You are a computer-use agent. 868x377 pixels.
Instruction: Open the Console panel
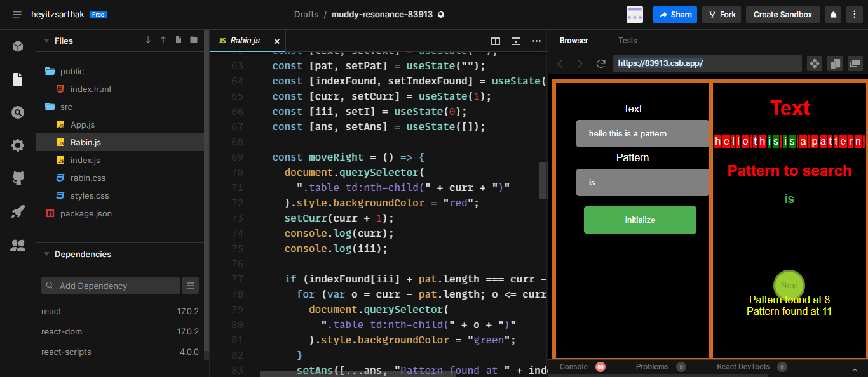pyautogui.click(x=574, y=366)
